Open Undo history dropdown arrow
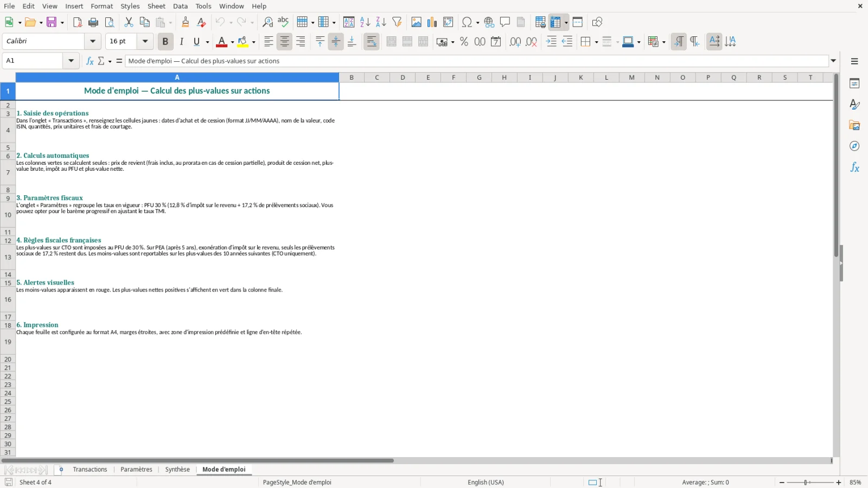868x488 pixels. (x=231, y=23)
